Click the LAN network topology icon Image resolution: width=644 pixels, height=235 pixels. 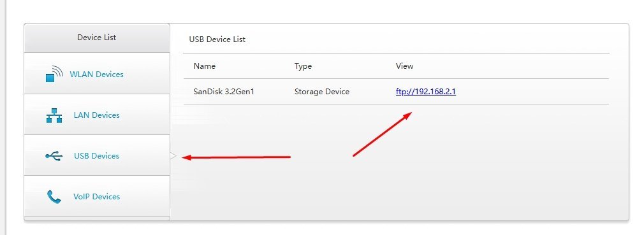pos(54,115)
